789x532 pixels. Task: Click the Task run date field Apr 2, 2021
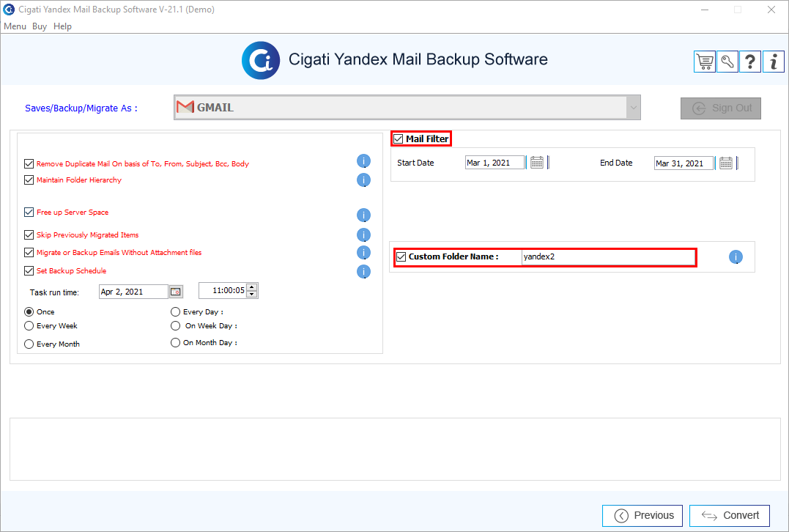133,292
